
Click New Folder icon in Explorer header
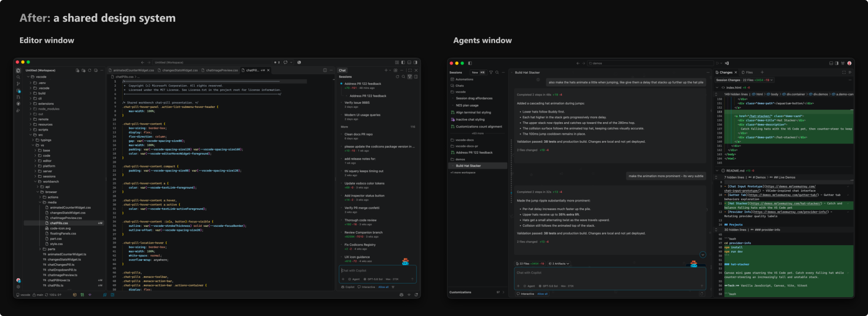point(83,70)
